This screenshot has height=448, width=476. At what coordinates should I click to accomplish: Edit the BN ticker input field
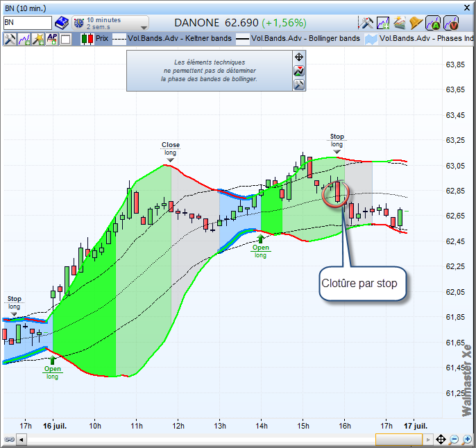coord(28,23)
